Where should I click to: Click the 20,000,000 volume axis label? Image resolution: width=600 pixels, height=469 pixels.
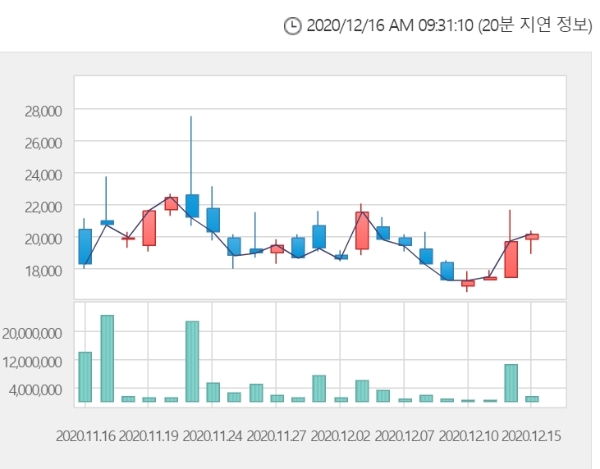(35, 333)
